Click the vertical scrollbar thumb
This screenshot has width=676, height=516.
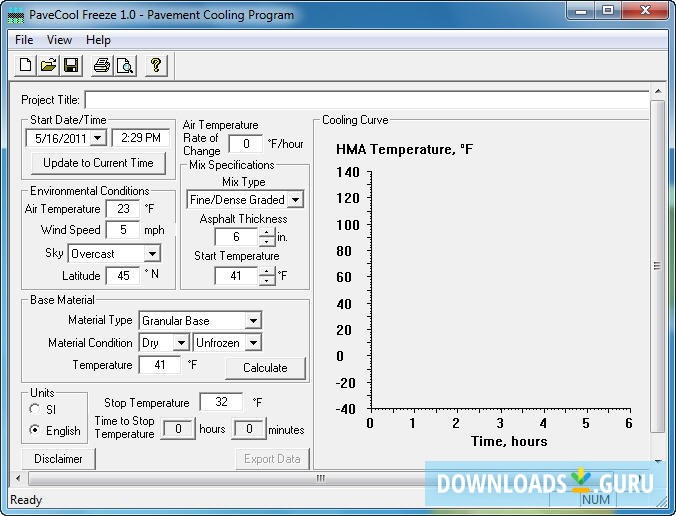(657, 266)
